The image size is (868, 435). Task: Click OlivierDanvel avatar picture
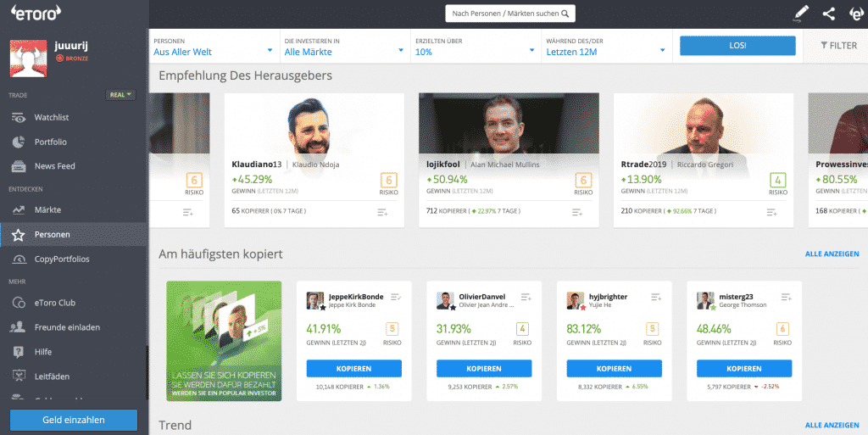pyautogui.click(x=445, y=300)
